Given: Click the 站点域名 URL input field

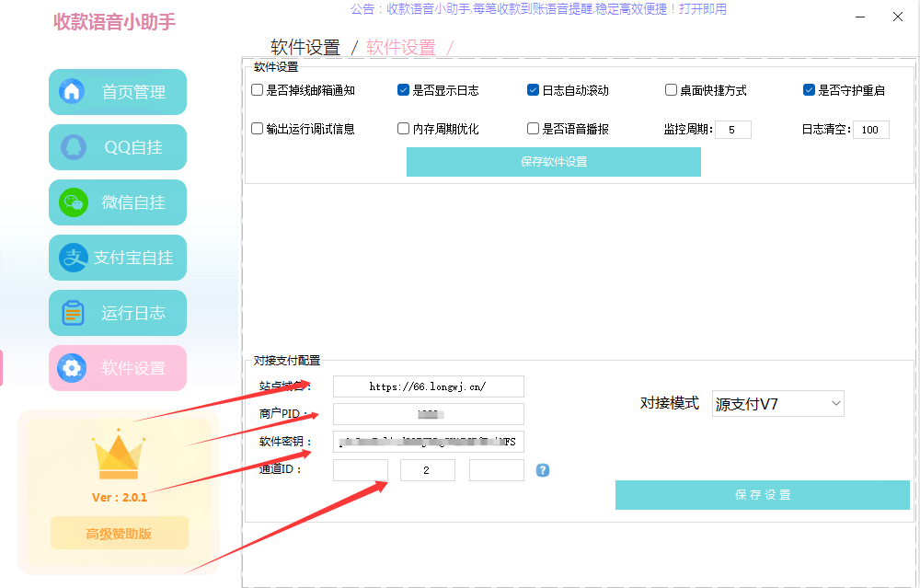Looking at the screenshot, I should pyautogui.click(x=427, y=386).
